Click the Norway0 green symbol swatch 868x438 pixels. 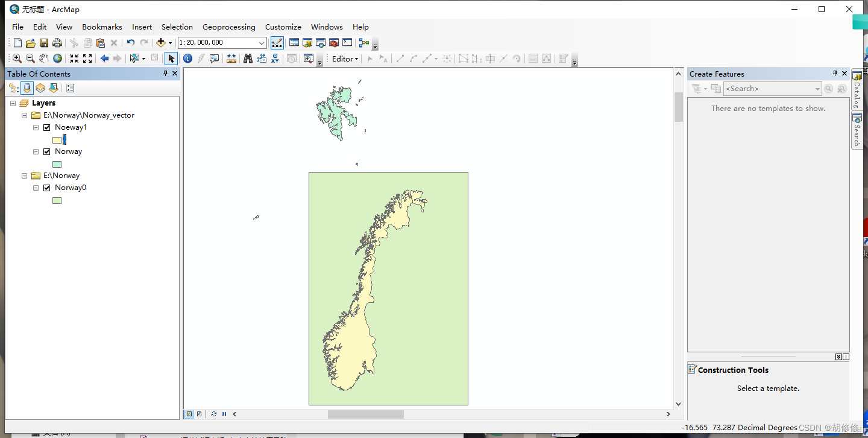[57, 200]
